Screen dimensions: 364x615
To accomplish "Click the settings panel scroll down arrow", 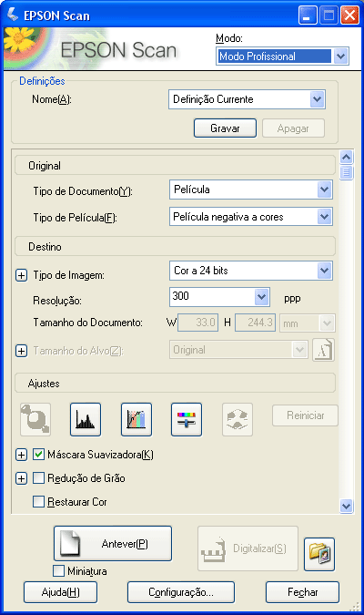I will pyautogui.click(x=346, y=506).
